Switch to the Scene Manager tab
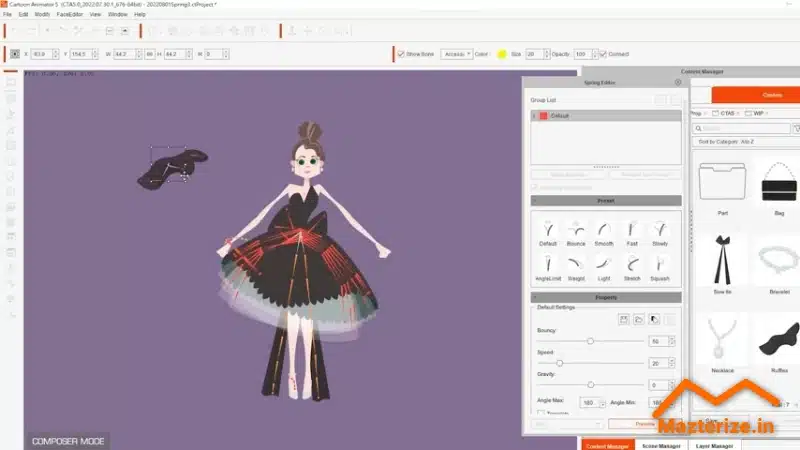Image resolution: width=800 pixels, height=450 pixels. tap(661, 445)
